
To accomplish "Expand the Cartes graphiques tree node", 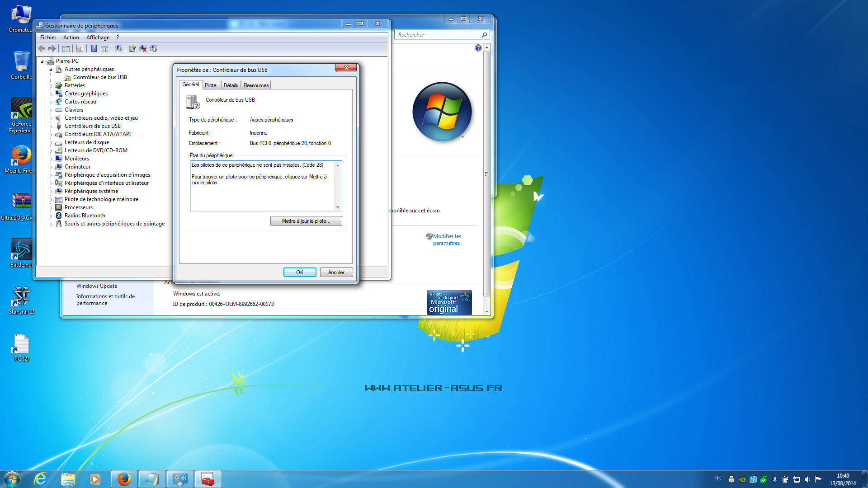I will (51, 93).
